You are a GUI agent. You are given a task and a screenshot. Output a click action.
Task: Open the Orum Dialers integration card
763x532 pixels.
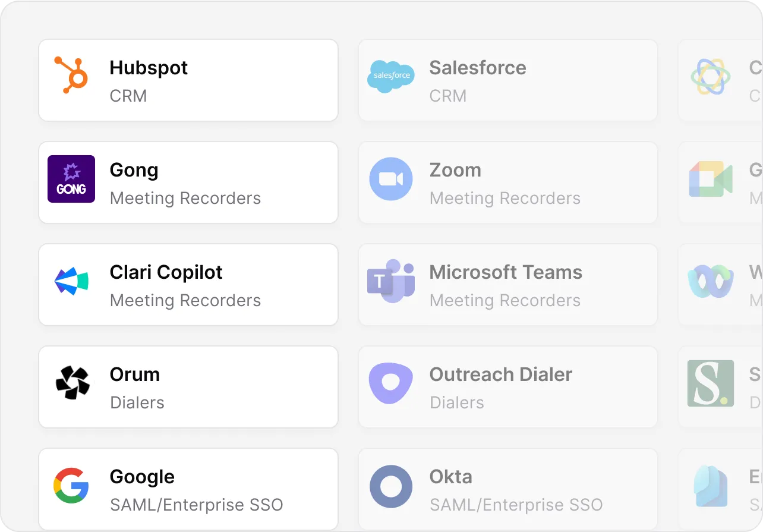[188, 387]
